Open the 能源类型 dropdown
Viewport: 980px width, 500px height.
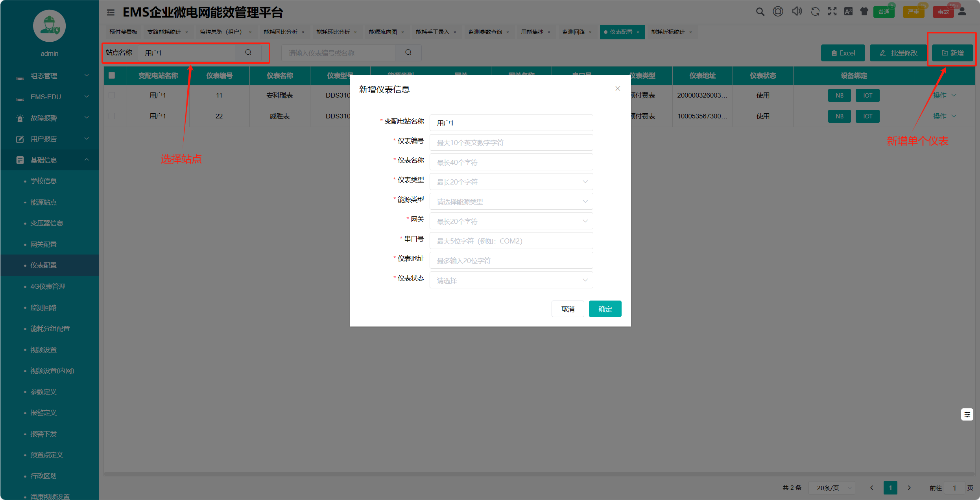coord(511,201)
